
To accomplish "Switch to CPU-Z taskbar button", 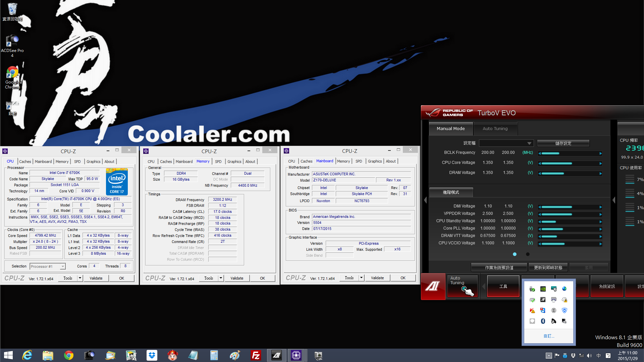I will [296, 355].
